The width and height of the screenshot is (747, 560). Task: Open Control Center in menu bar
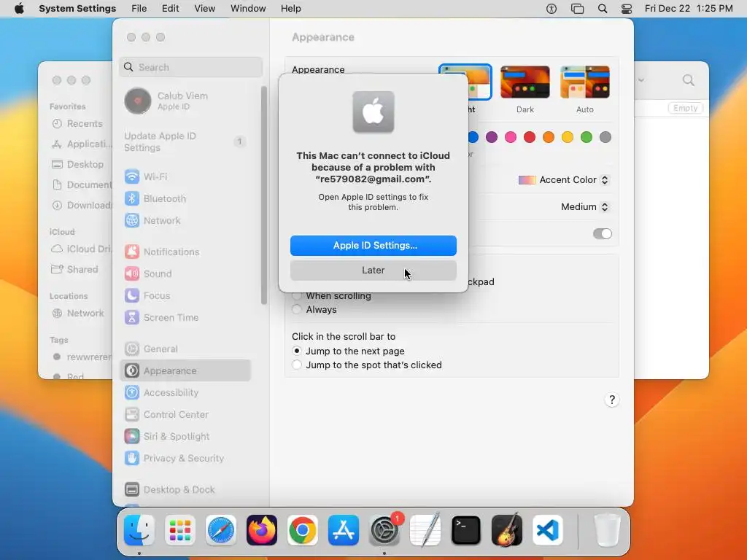pos(627,9)
